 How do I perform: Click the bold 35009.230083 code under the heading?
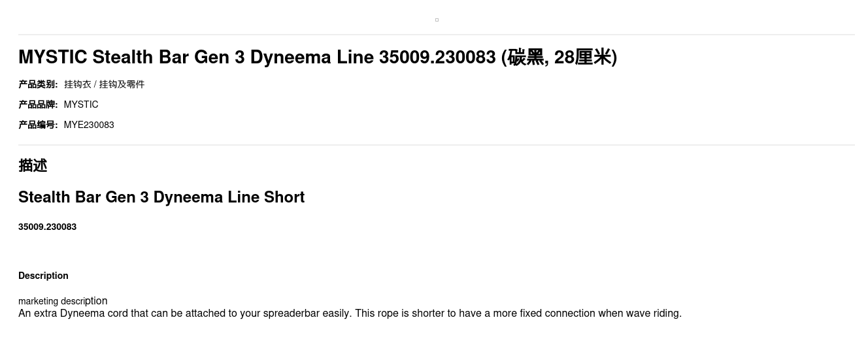coord(47,227)
